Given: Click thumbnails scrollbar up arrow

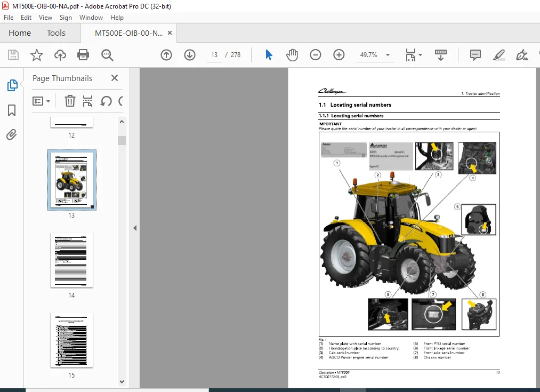Looking at the screenshot, I should 122,122.
